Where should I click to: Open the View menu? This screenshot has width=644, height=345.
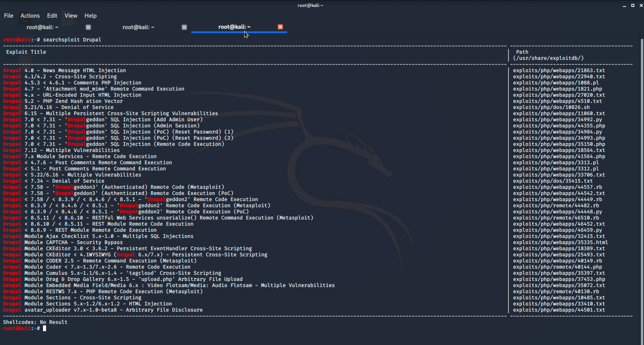71,16
